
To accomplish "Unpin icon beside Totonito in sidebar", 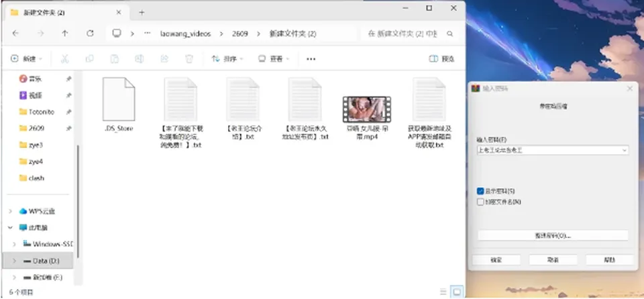I will 68,112.
